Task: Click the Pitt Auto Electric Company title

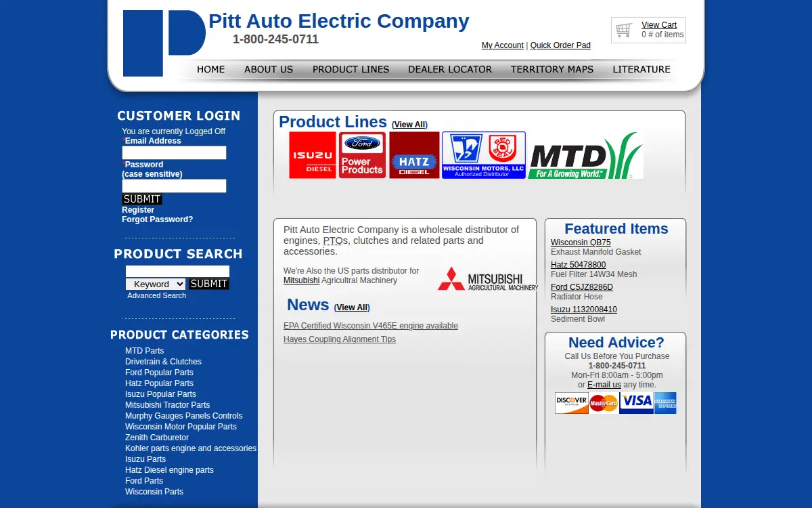Action: (339, 21)
